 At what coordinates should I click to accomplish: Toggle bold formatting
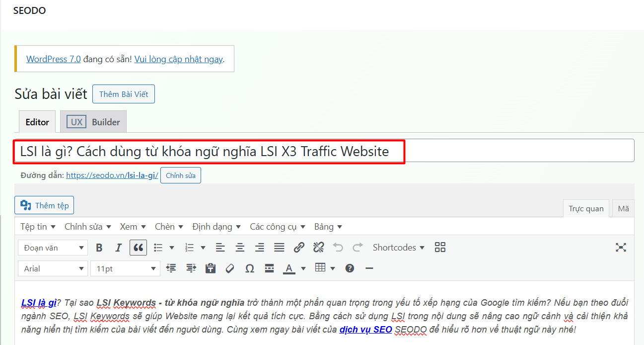click(x=99, y=248)
